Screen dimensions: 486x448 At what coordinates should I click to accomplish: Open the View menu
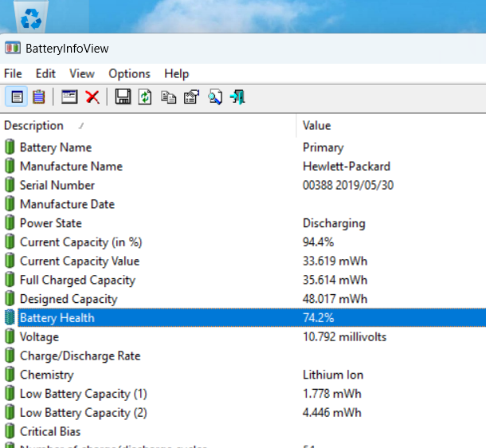point(82,74)
